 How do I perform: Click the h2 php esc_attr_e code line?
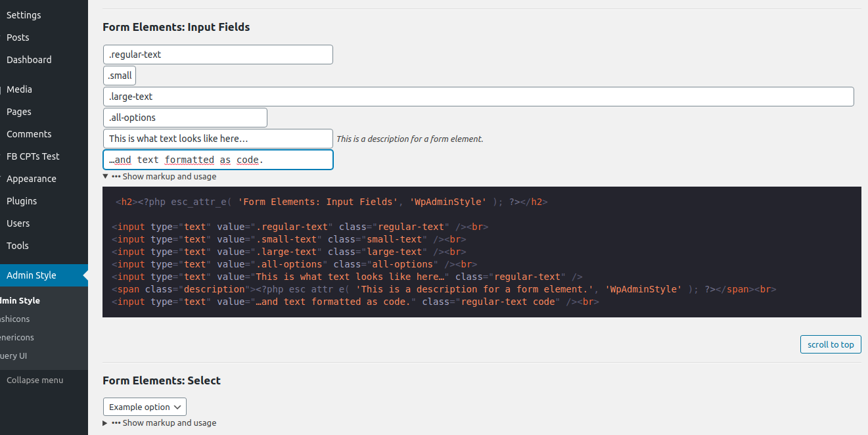click(x=332, y=202)
